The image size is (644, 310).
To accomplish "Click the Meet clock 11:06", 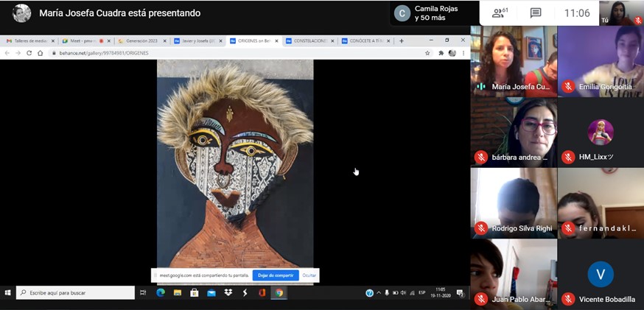I will click(577, 13).
